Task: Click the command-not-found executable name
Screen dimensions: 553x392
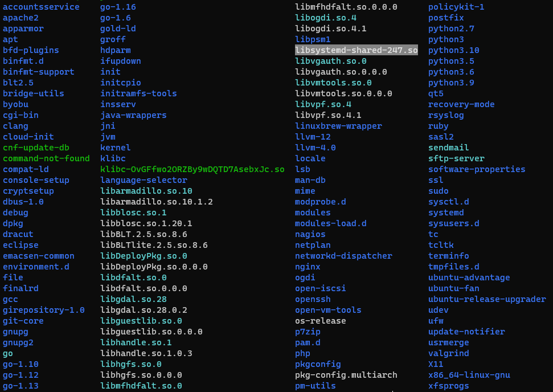Action: (46, 158)
